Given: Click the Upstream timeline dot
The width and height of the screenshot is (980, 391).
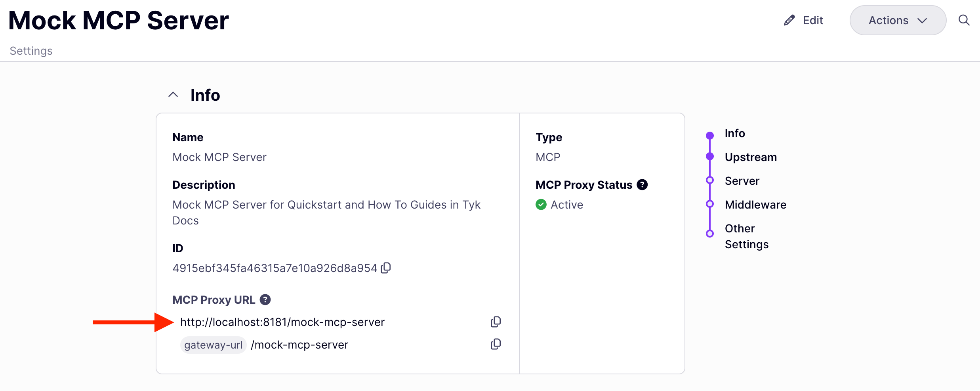Looking at the screenshot, I should pos(710,156).
